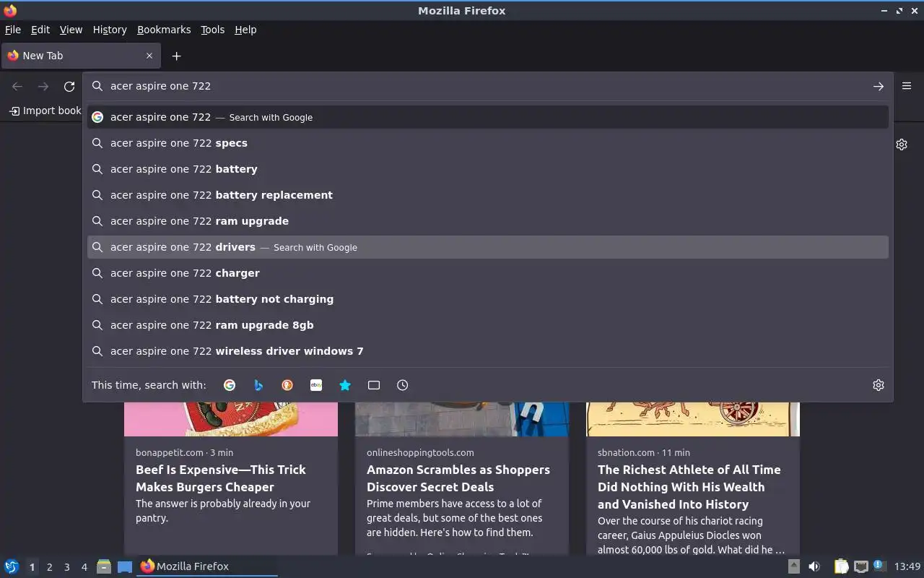Click the show desktop taskbar icon
The height and width of the screenshot is (578, 924).
(125, 566)
